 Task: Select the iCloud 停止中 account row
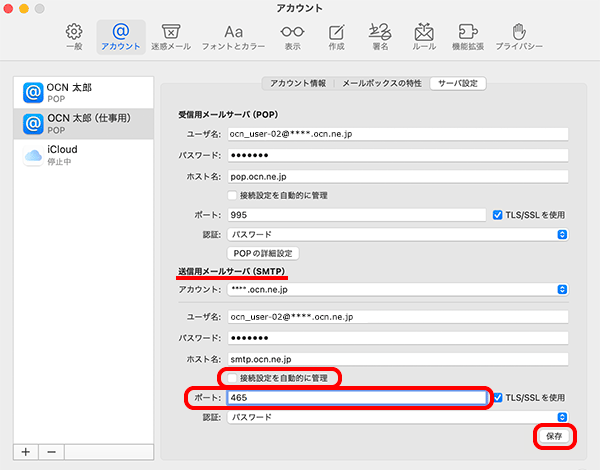[x=83, y=155]
